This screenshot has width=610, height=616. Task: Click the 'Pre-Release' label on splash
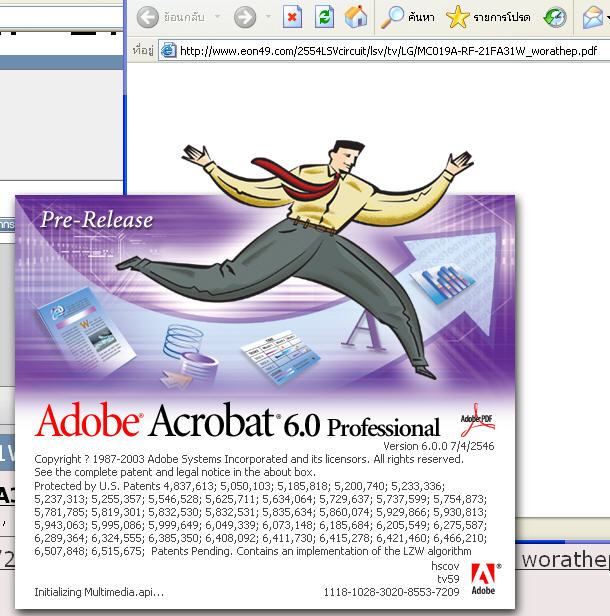point(97,220)
